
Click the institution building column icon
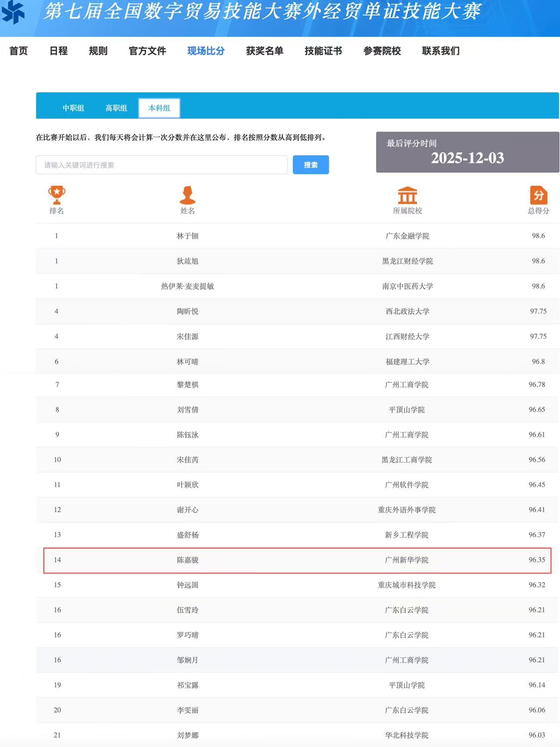pyautogui.click(x=407, y=195)
